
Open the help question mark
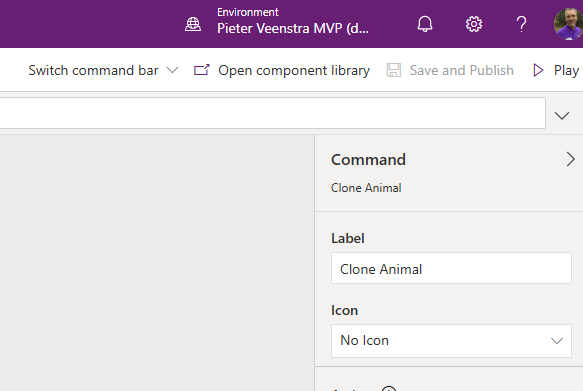pos(522,25)
